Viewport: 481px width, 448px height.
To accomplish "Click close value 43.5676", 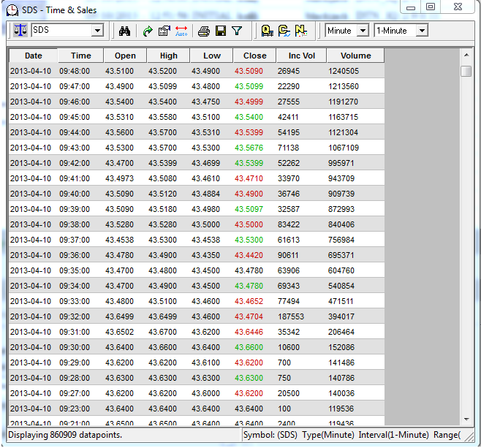I will 249,148.
